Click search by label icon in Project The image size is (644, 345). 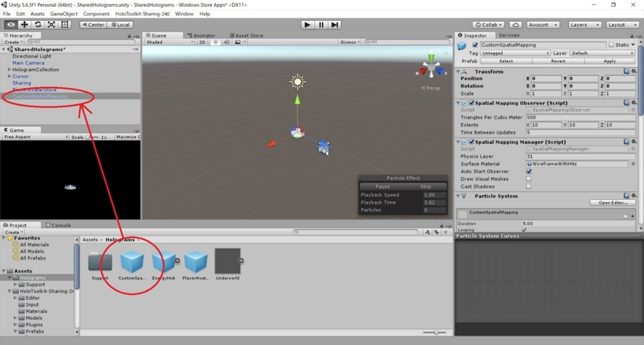436,232
